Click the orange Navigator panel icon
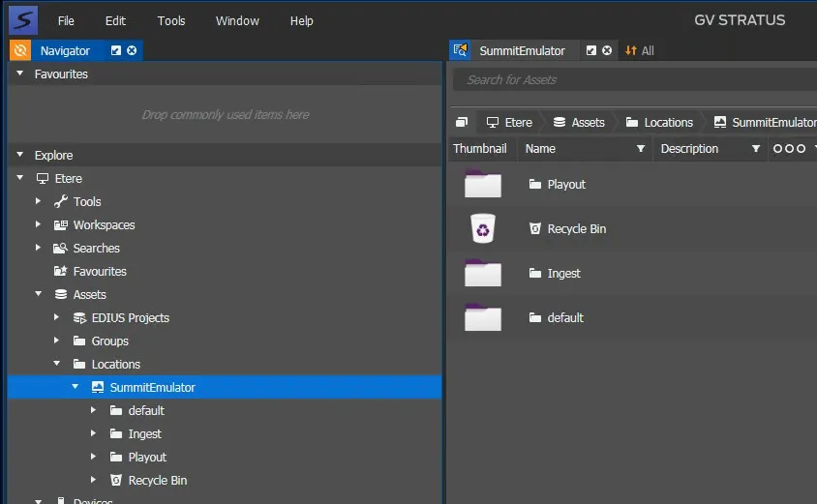Image resolution: width=817 pixels, height=504 pixels. coord(20,50)
